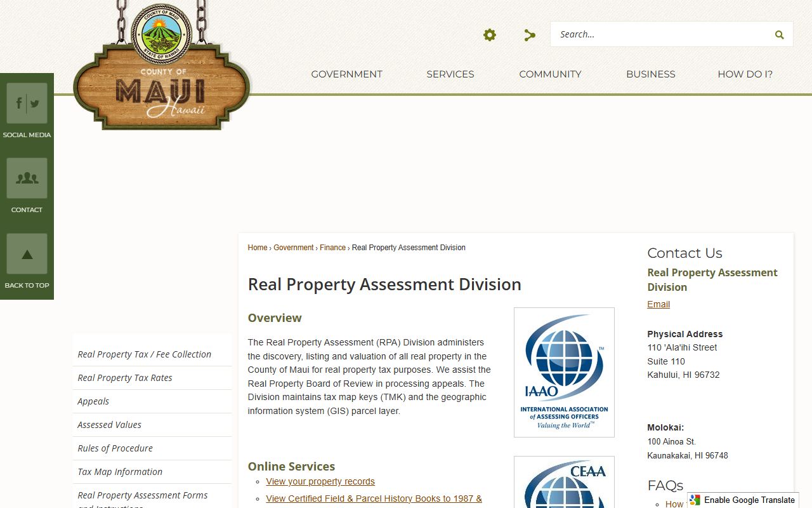Open Real Property Assessment Forms link
The width and height of the screenshot is (812, 508).
pos(152,497)
